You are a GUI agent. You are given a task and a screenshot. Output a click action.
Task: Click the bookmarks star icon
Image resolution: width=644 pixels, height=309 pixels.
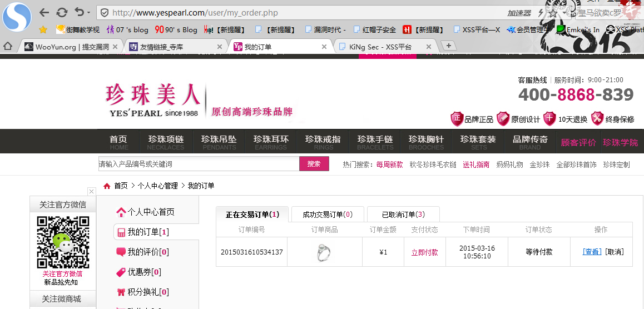coord(43,29)
